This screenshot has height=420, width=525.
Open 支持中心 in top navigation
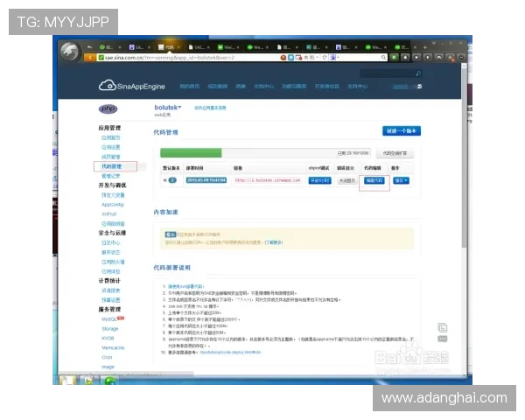[x=357, y=87]
